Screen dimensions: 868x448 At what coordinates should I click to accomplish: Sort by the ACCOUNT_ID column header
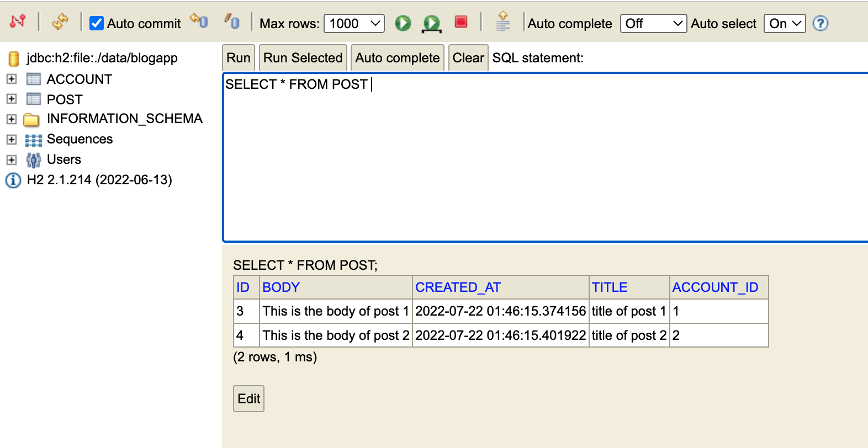[x=715, y=287]
